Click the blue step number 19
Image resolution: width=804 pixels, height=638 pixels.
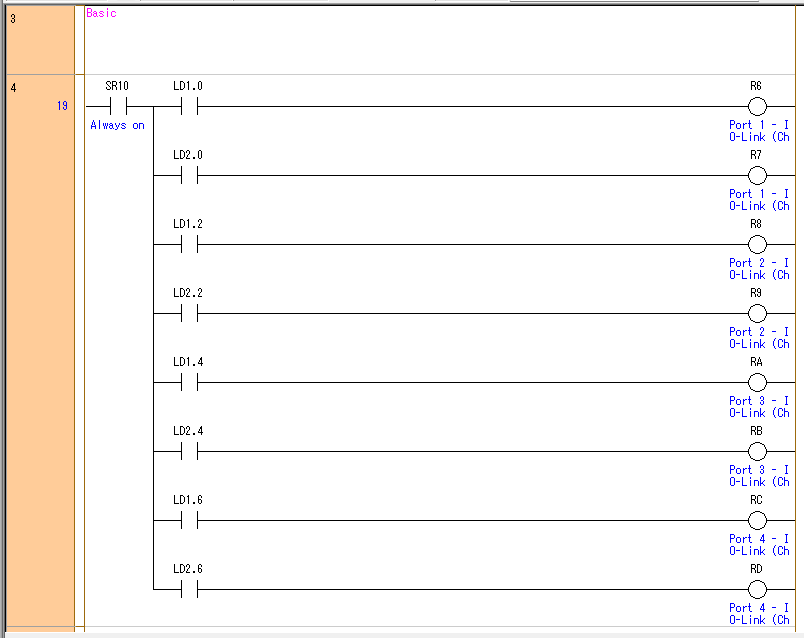pos(62,106)
